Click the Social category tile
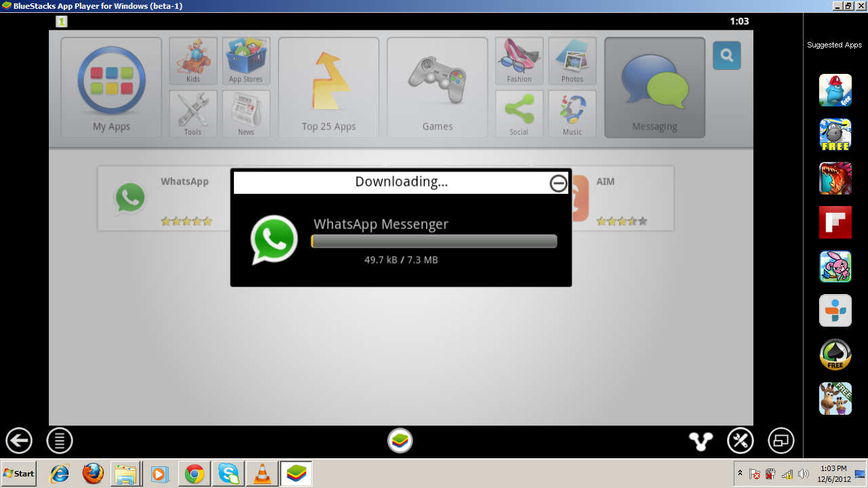The width and height of the screenshot is (868, 488). pos(519,114)
